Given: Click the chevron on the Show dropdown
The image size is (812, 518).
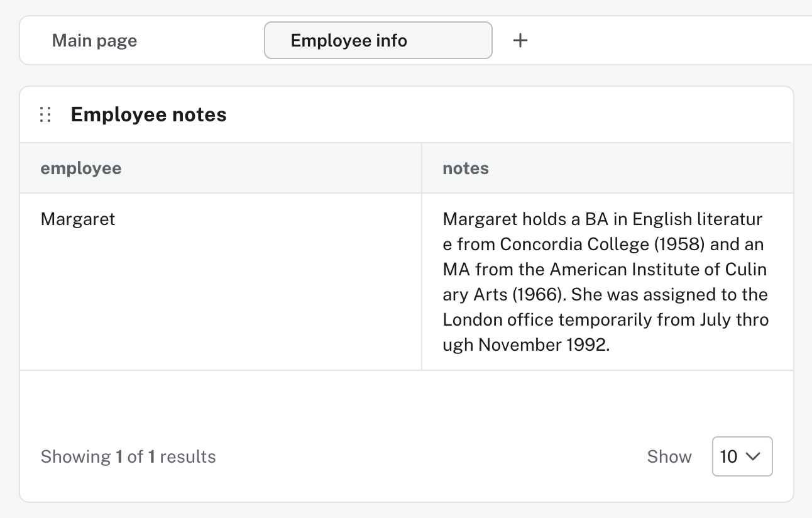Looking at the screenshot, I should [754, 456].
